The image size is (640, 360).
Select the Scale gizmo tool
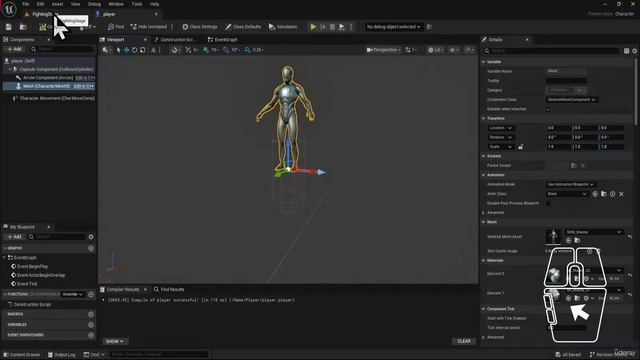pyautogui.click(x=142, y=50)
